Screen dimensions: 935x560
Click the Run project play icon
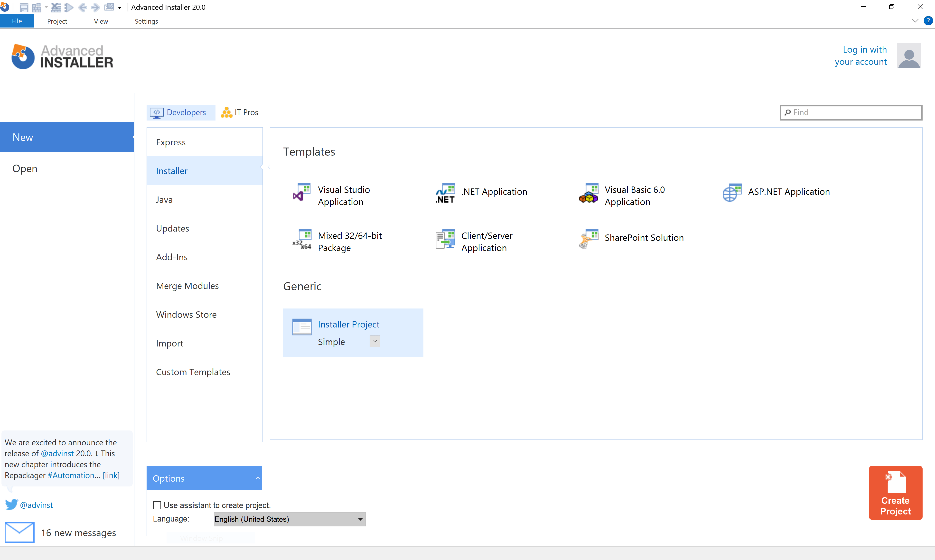pyautogui.click(x=69, y=7)
